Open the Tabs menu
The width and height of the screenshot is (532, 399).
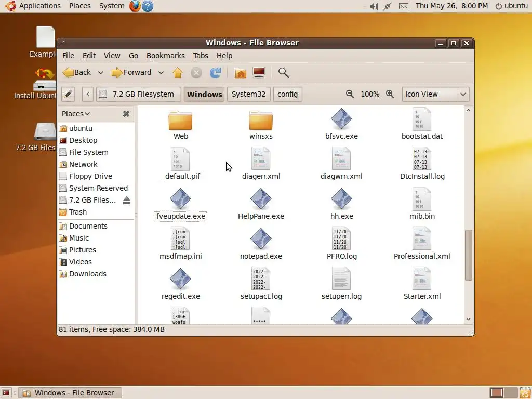201,56
